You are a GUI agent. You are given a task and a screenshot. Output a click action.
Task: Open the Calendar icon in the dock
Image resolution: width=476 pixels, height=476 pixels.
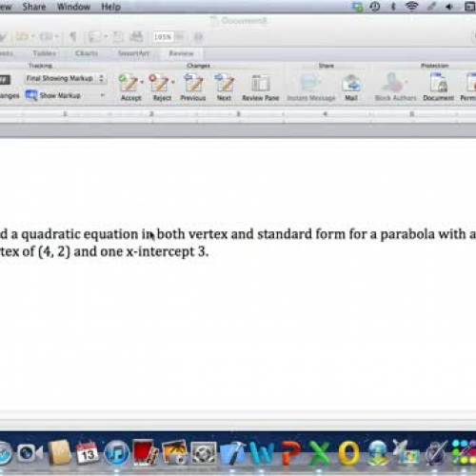[x=88, y=453]
